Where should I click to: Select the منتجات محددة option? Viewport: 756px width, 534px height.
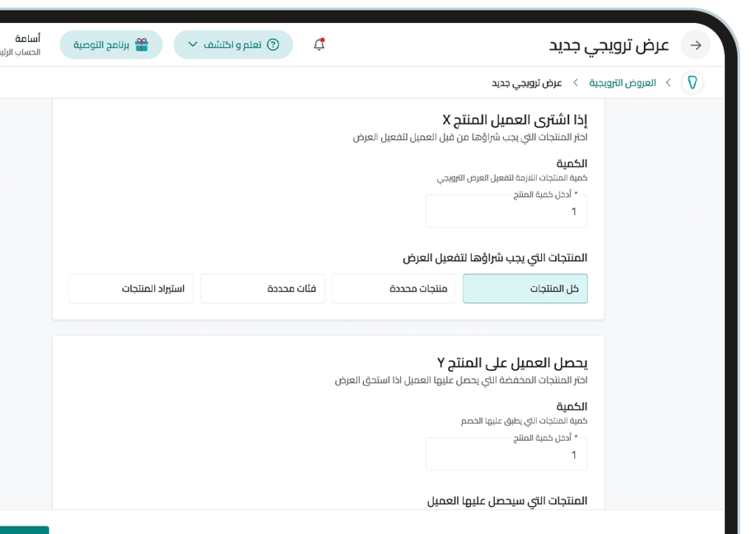coord(394,288)
